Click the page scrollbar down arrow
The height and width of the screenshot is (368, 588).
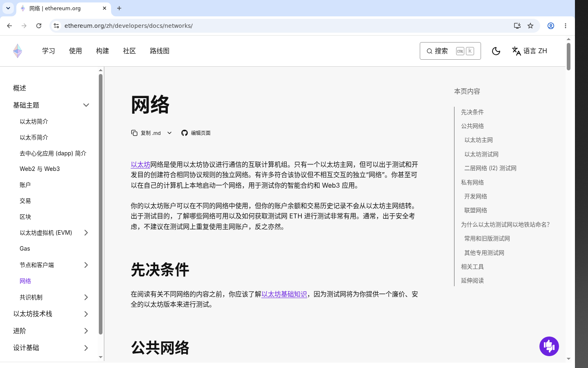pyautogui.click(x=568, y=359)
